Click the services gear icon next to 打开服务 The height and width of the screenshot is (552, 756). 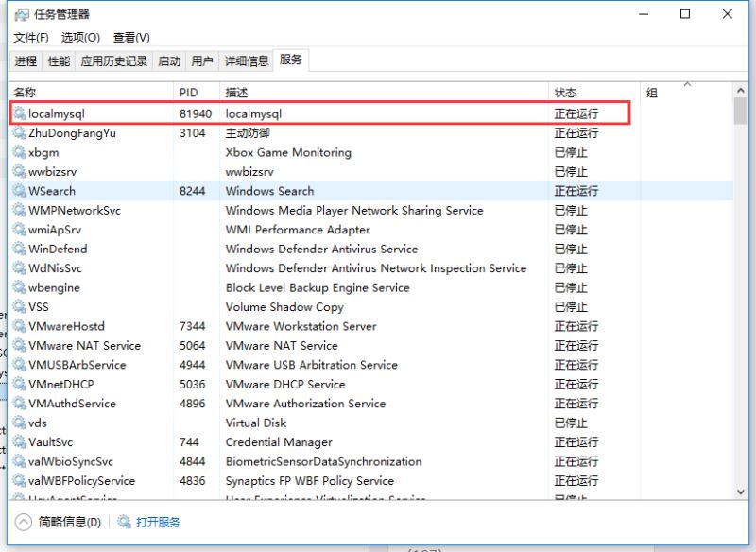125,522
